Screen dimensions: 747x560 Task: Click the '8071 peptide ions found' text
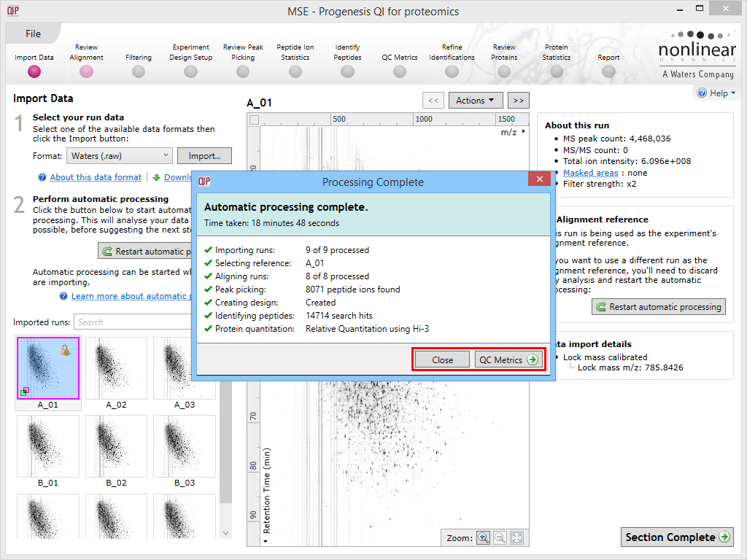pos(352,289)
